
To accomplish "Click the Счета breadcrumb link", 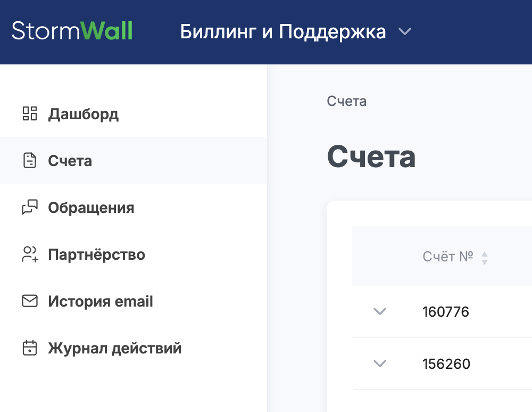I will point(347,101).
